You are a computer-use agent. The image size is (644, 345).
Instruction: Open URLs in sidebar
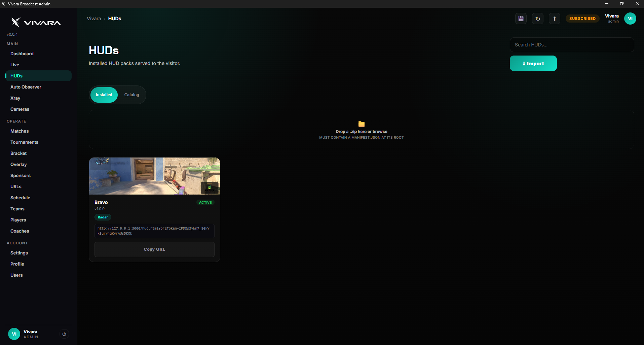pos(38,186)
